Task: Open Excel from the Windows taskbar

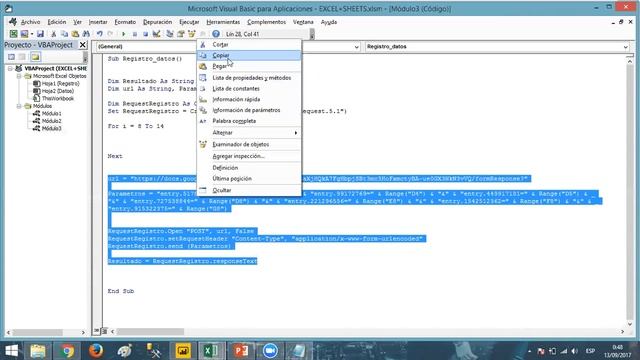Action: click(211, 351)
